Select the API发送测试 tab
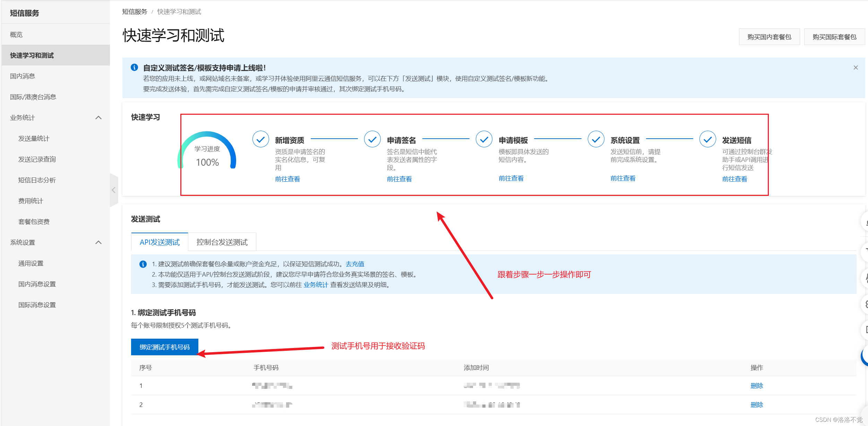This screenshot has width=868, height=426. coord(160,242)
